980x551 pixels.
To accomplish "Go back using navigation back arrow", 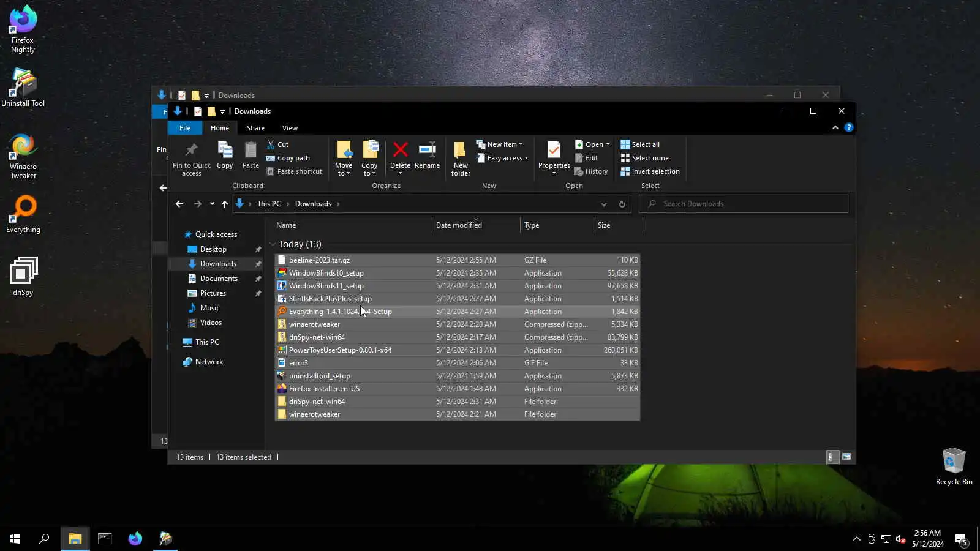I will tap(179, 204).
